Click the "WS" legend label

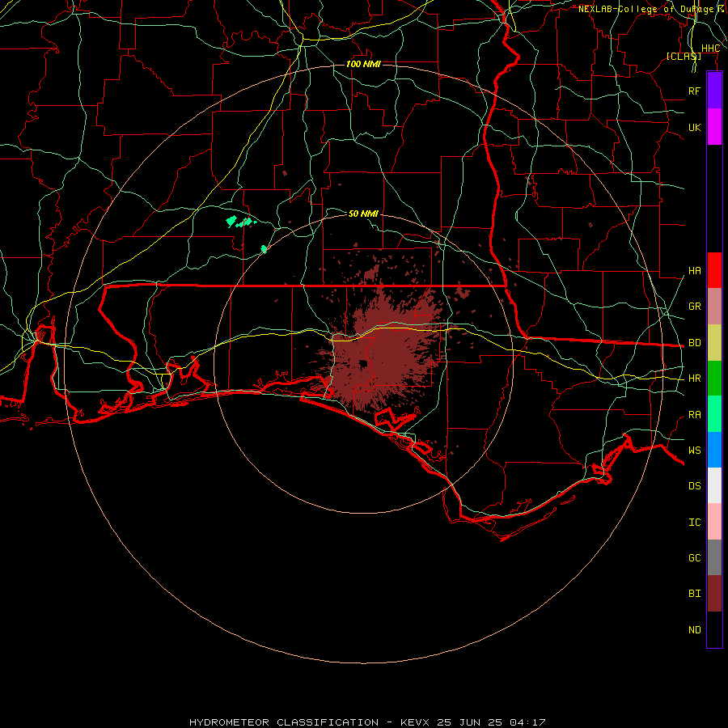point(694,451)
